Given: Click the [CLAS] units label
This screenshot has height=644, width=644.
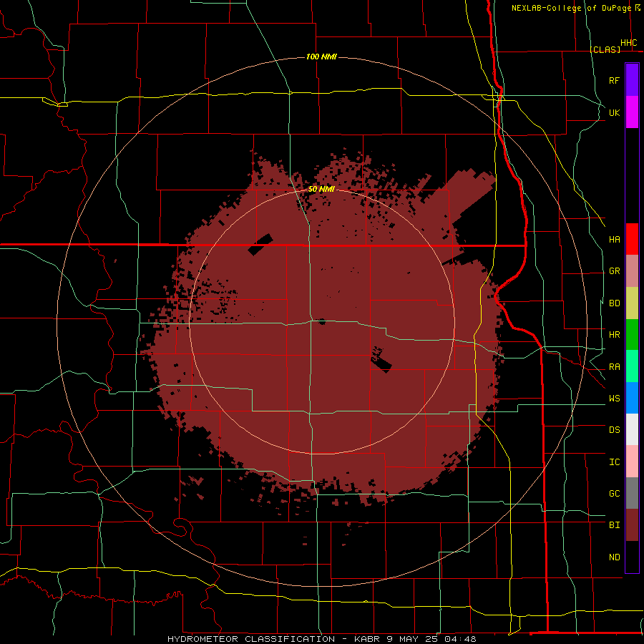Looking at the screenshot, I should (x=605, y=49).
